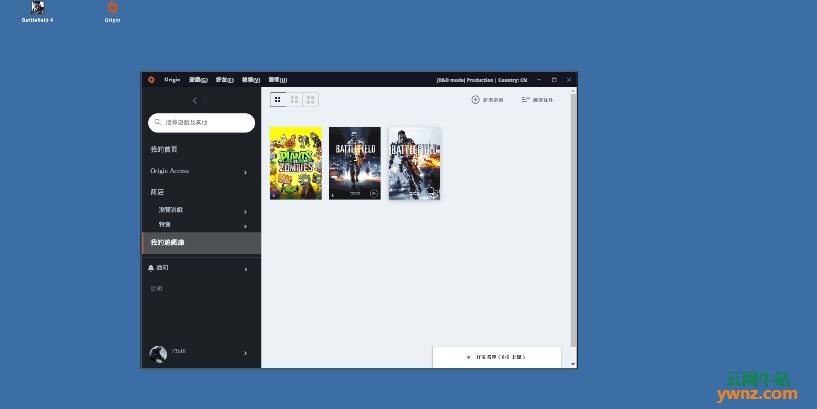Open the Help link in sidebar

pyautogui.click(x=156, y=288)
